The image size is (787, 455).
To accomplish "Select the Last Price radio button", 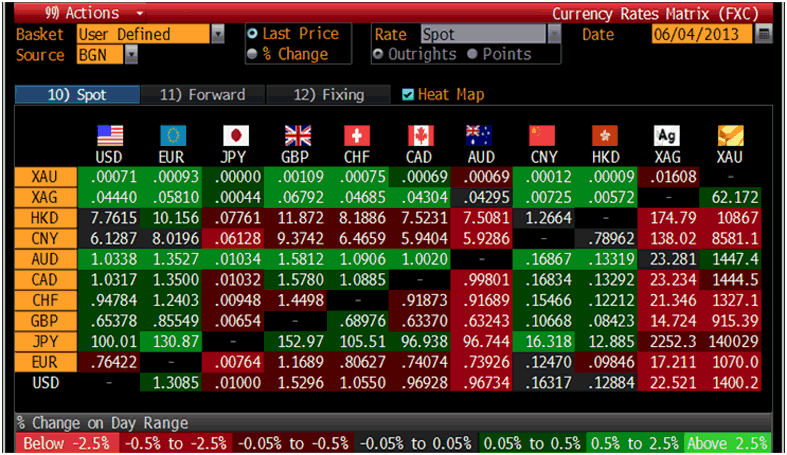I will 252,34.
